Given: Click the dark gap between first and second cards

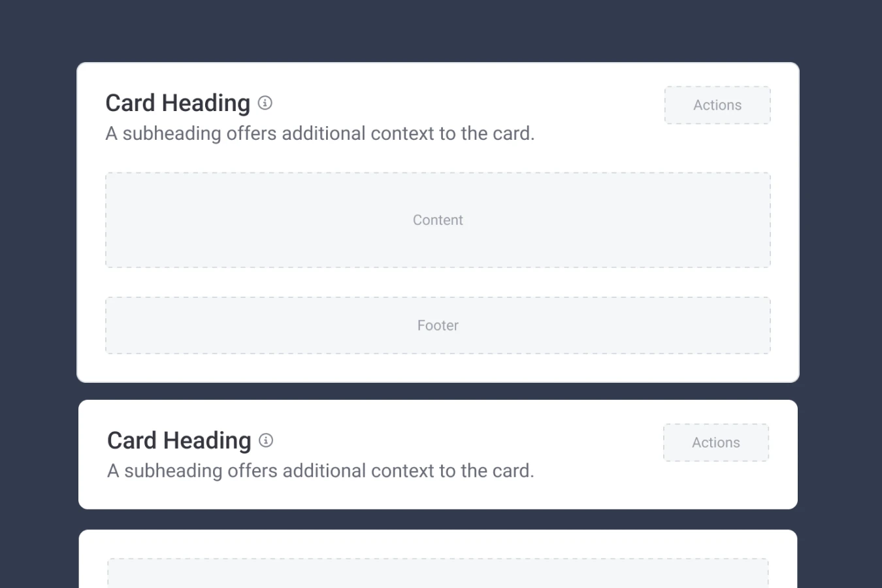Looking at the screenshot, I should 438,391.
